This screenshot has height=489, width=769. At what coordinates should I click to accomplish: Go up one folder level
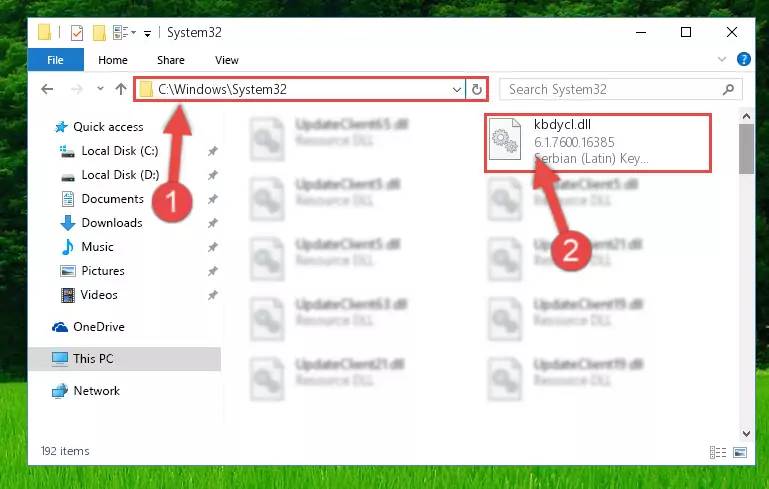[x=121, y=89]
